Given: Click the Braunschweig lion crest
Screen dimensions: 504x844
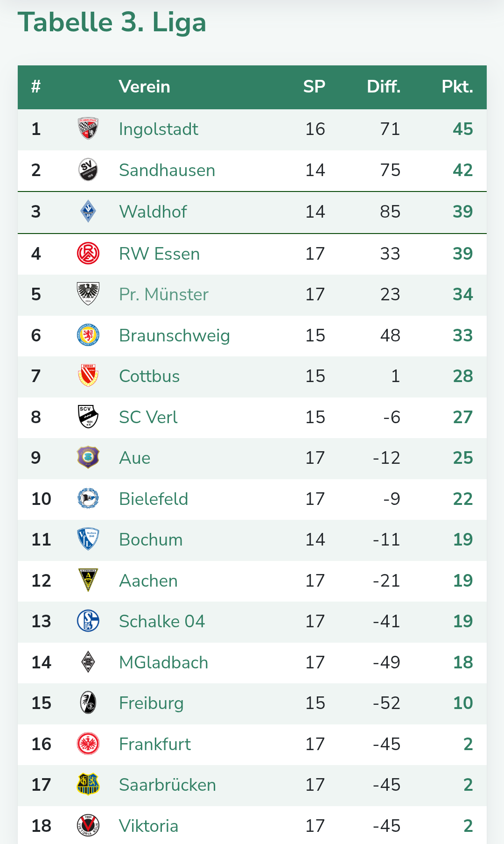Looking at the screenshot, I should coord(88,335).
